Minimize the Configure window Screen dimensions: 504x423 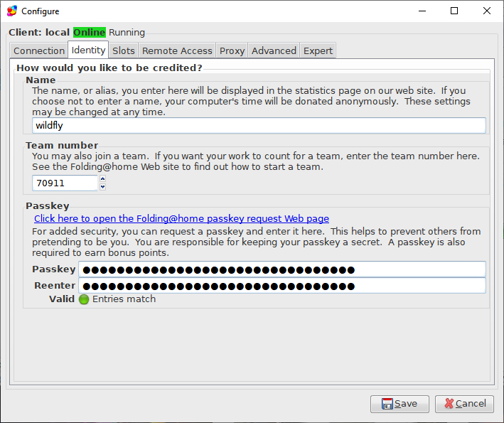422,11
